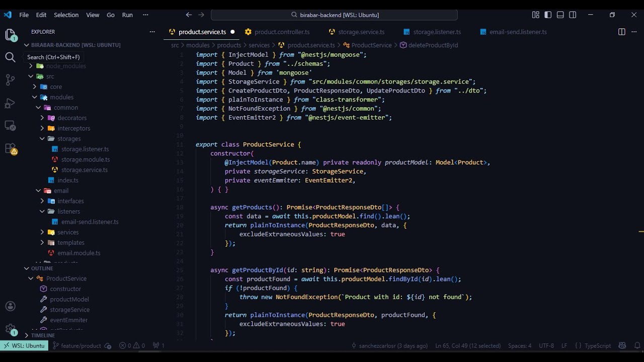
Task: Switch to the email-send.listener.ts editor tab
Action: coord(518,32)
